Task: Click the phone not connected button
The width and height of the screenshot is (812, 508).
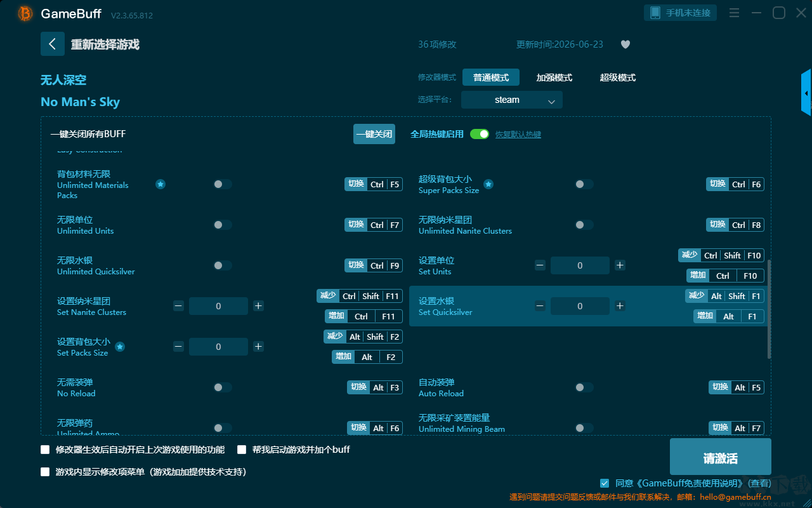Action: point(681,13)
